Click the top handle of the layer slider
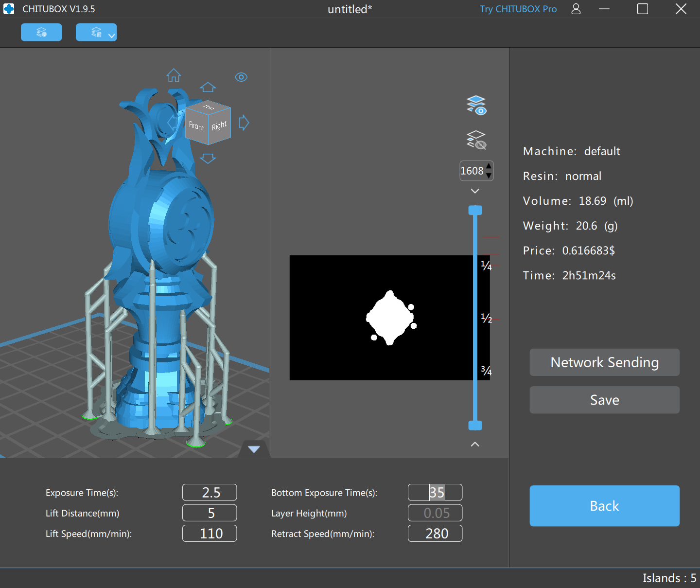The height and width of the screenshot is (588, 700). [475, 210]
